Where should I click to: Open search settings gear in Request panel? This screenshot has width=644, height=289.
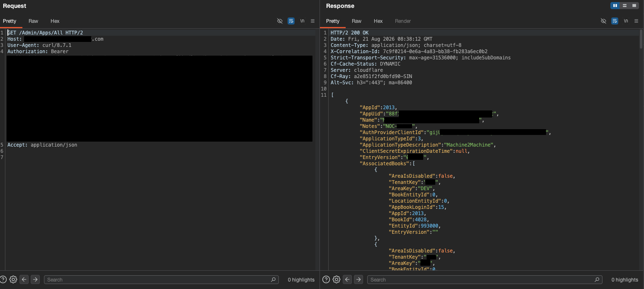13,279
